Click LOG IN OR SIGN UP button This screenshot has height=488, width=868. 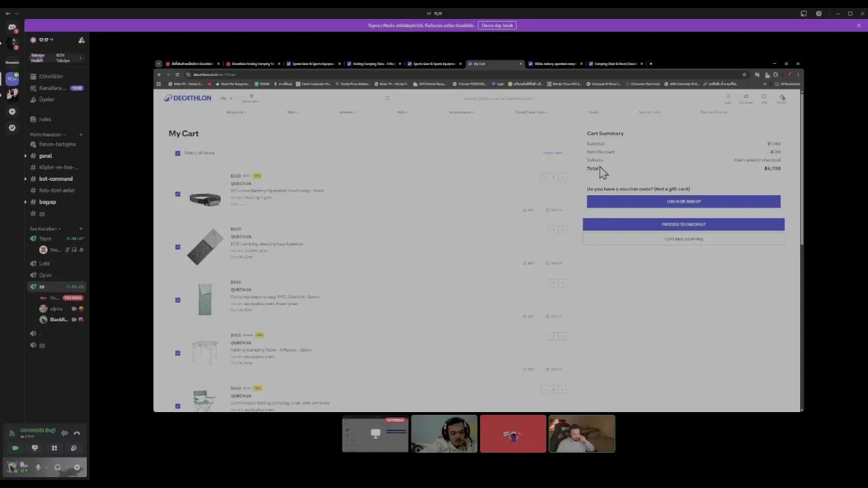click(x=684, y=201)
